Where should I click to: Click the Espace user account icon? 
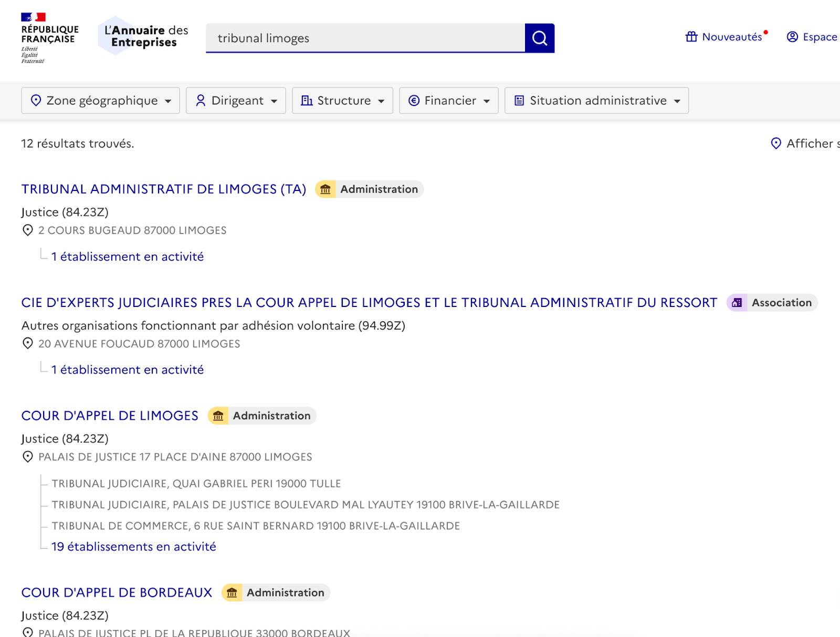coord(792,37)
